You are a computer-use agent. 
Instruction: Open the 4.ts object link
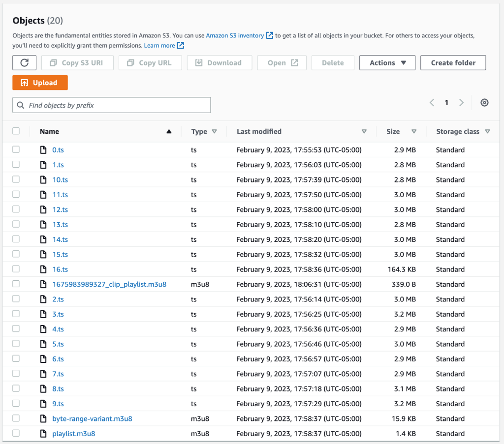58,329
